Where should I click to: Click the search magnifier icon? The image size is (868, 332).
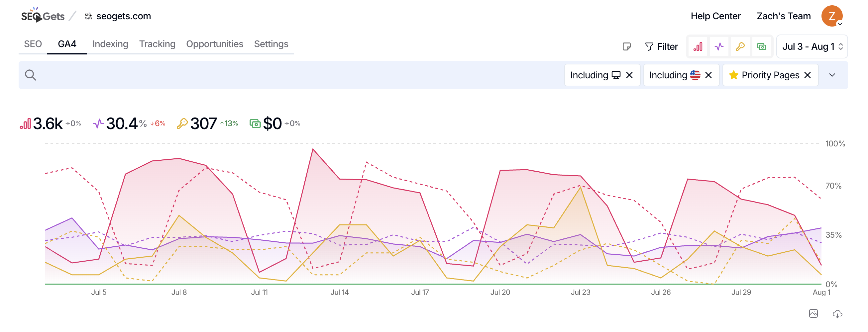click(31, 75)
